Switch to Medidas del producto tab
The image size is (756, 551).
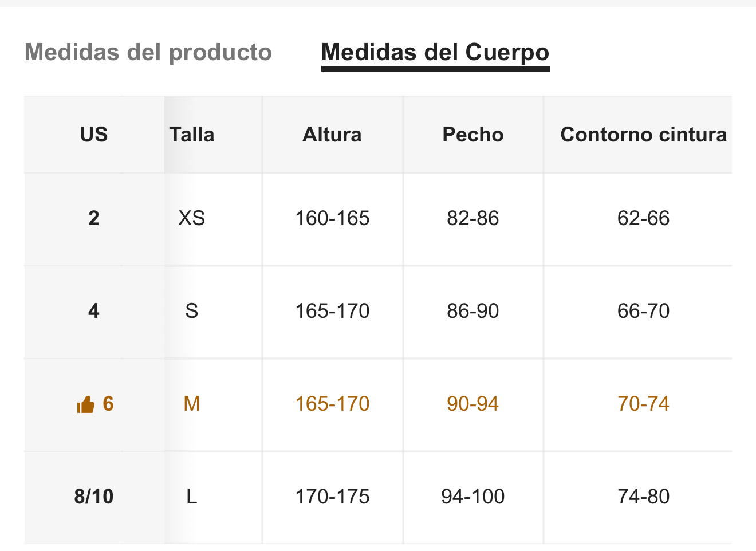[148, 52]
